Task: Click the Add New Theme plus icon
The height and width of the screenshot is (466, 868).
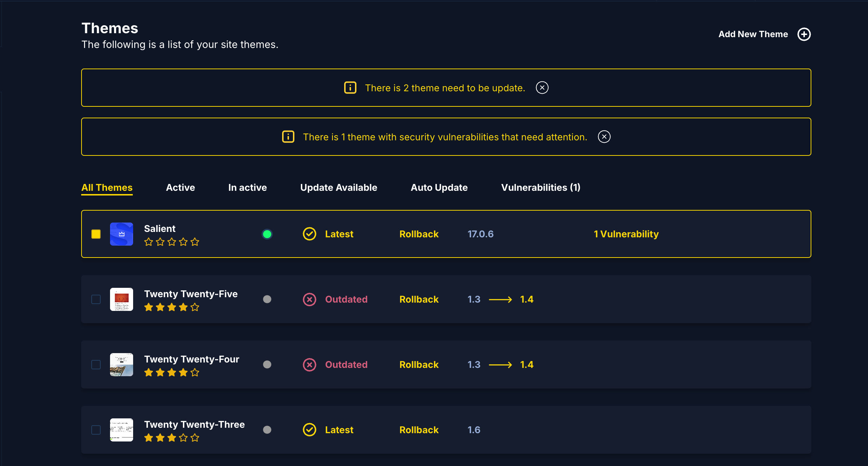Action: [x=804, y=34]
